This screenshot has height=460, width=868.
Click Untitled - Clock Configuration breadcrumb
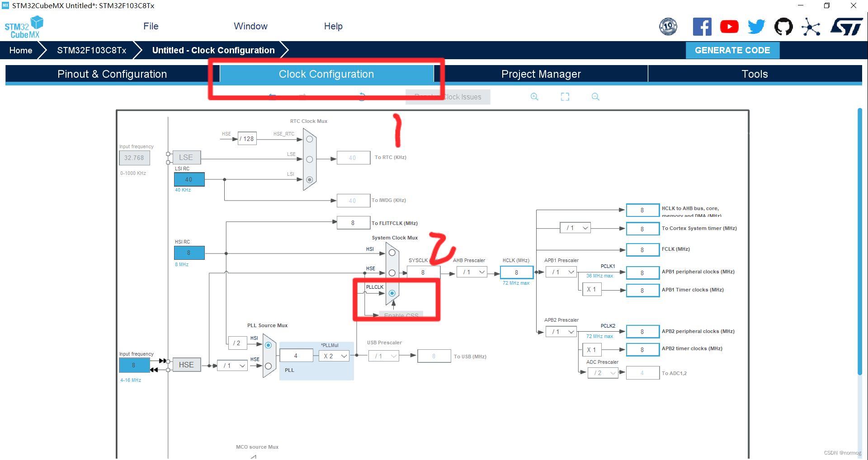(213, 50)
